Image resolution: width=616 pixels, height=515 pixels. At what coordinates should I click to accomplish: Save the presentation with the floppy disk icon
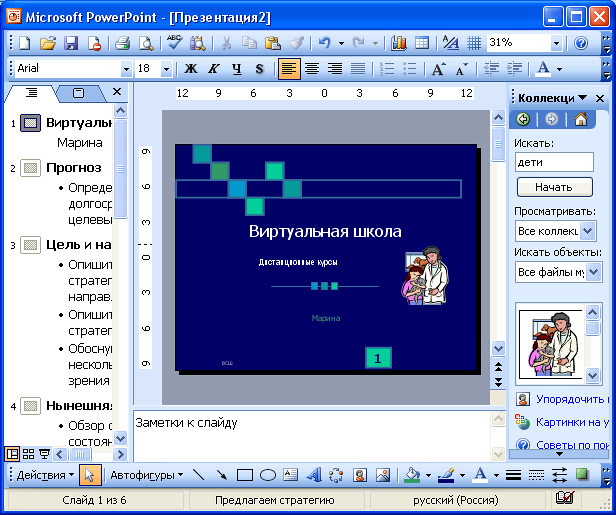pos(71,43)
